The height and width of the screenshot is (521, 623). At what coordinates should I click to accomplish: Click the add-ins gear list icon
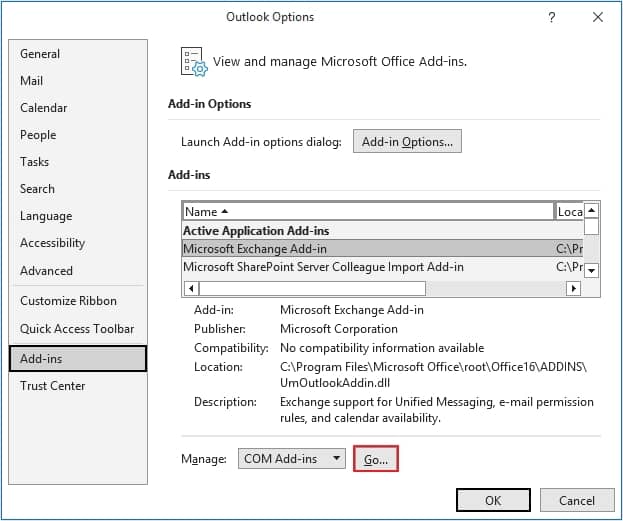(x=194, y=62)
